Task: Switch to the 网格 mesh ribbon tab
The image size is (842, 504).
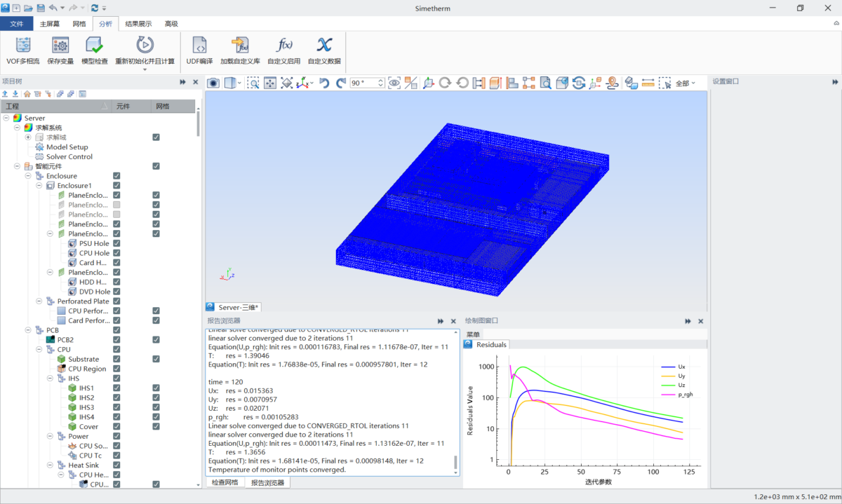Action: point(79,23)
